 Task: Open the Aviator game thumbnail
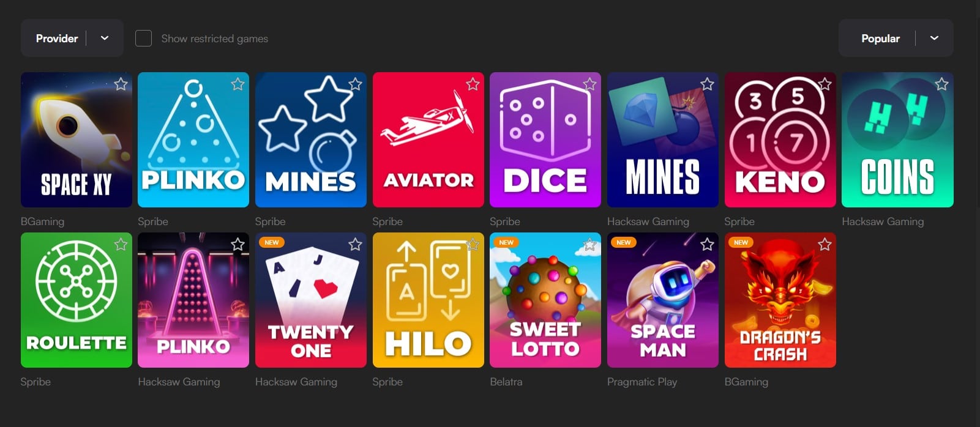click(428, 139)
